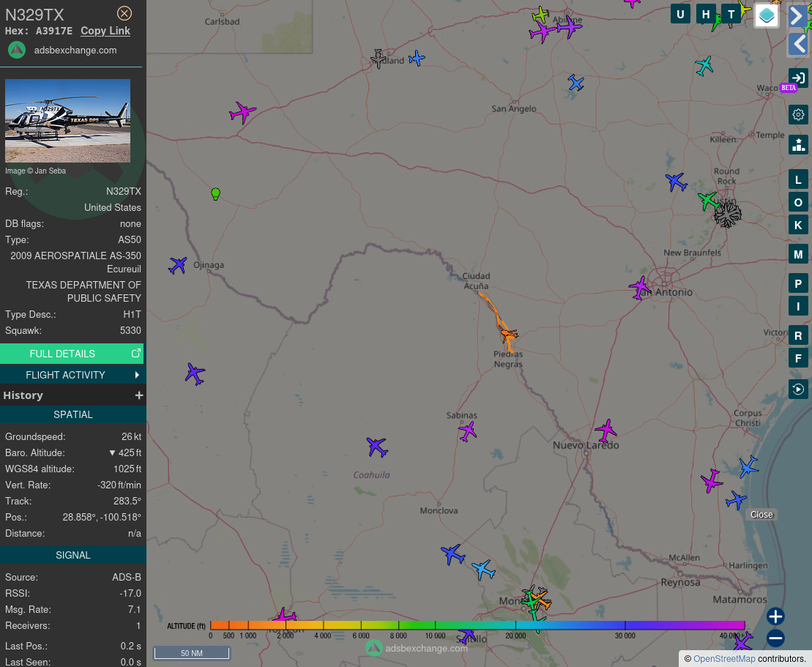Click the squawk value 5330
Image resolution: width=812 pixels, height=667 pixels.
coord(130,330)
